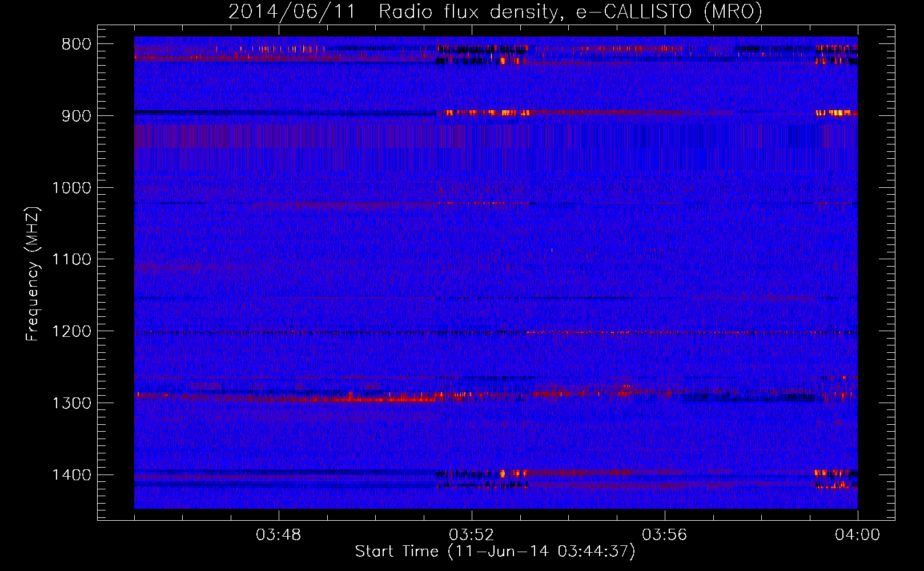The width and height of the screenshot is (924, 571).
Task: Click the 03:52 time tick label
Action: (x=472, y=535)
